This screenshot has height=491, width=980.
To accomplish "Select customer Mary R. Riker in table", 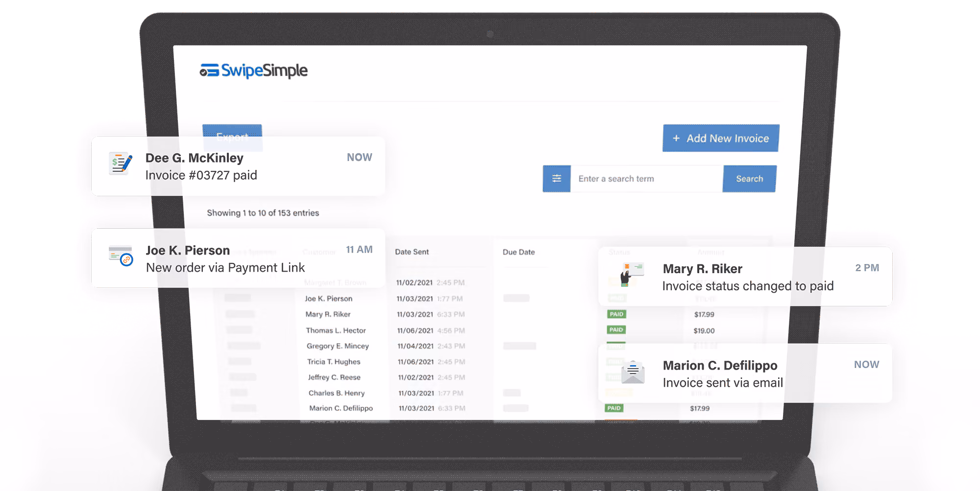I will (x=328, y=314).
